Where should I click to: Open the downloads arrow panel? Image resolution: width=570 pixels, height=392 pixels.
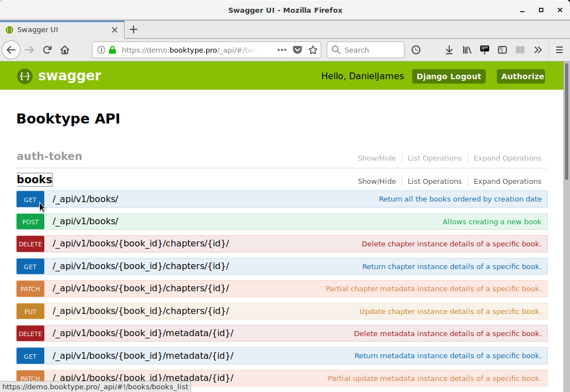pos(449,50)
